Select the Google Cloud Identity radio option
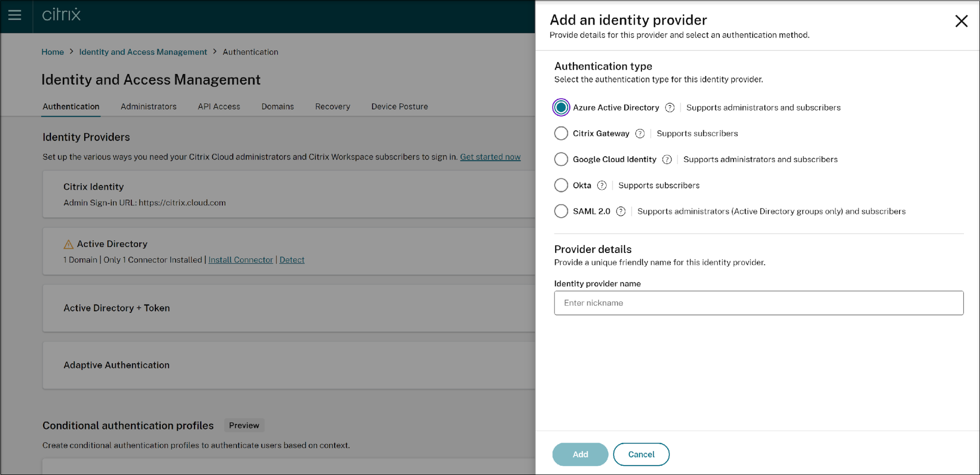 pos(561,160)
